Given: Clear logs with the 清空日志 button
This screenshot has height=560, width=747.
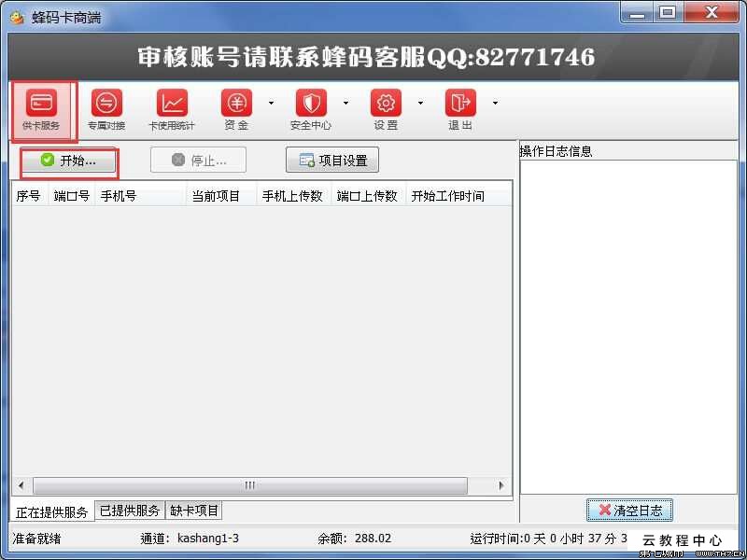Looking at the screenshot, I should pyautogui.click(x=630, y=510).
